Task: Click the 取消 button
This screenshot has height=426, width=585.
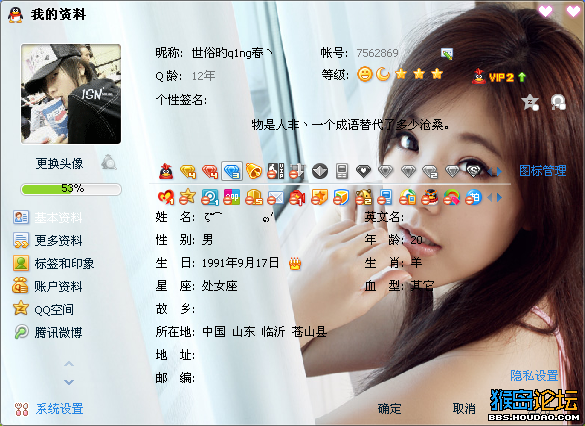Action: pyautogui.click(x=464, y=409)
